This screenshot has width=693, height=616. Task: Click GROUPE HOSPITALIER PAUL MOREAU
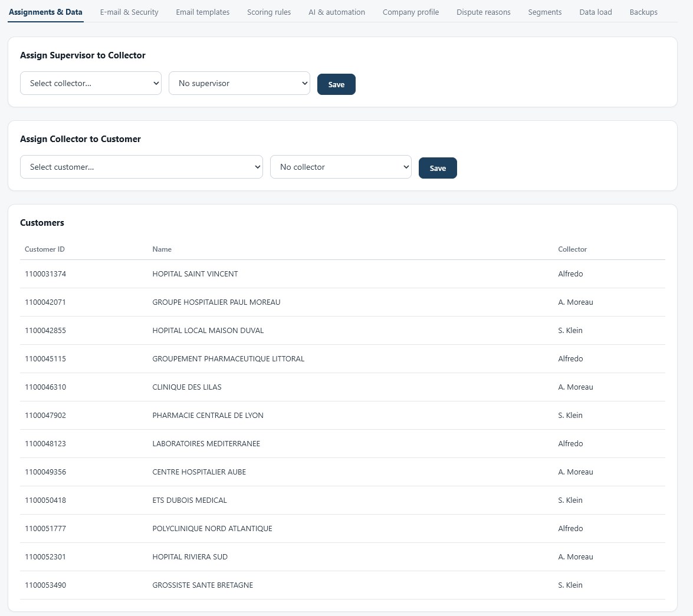coord(216,302)
